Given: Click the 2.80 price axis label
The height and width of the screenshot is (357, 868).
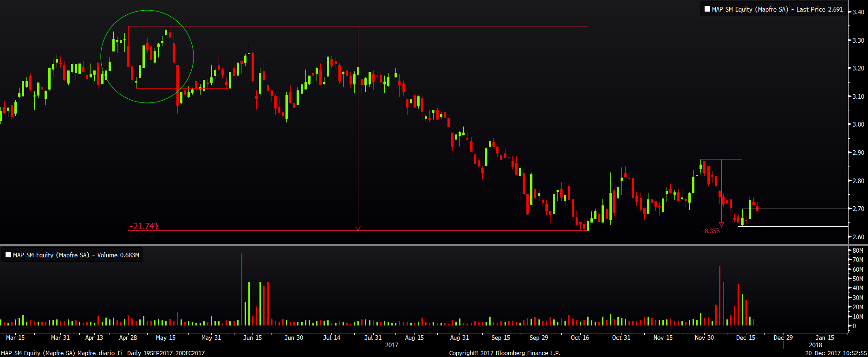Looking at the screenshot, I should point(858,181).
